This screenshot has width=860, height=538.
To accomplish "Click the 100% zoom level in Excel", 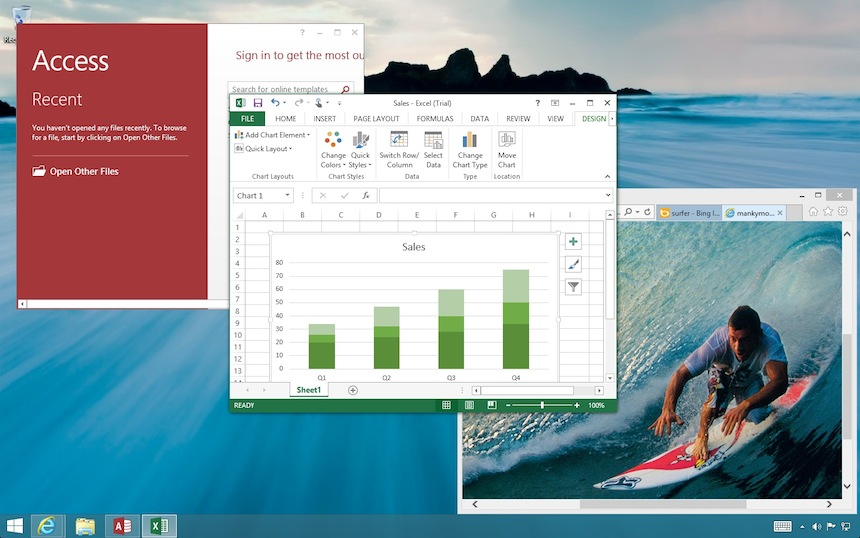I will point(596,405).
